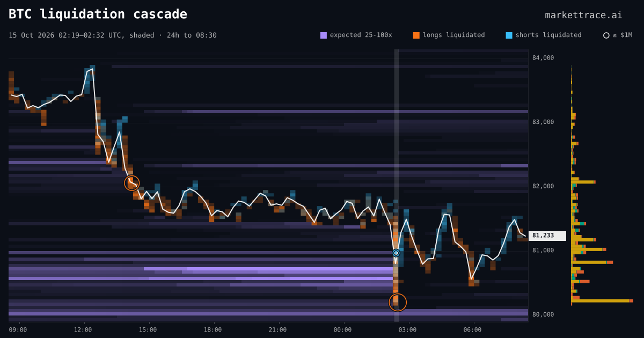Click the 18:00 time axis label

213,330
